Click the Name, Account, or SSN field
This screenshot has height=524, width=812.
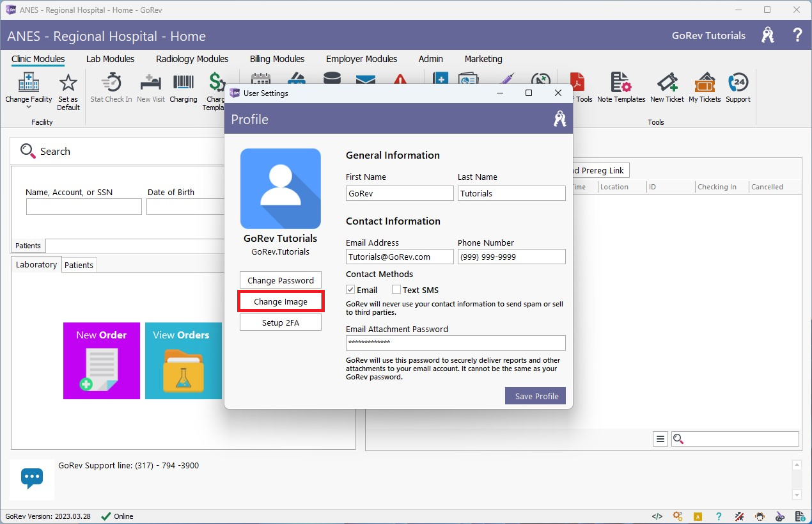point(84,207)
